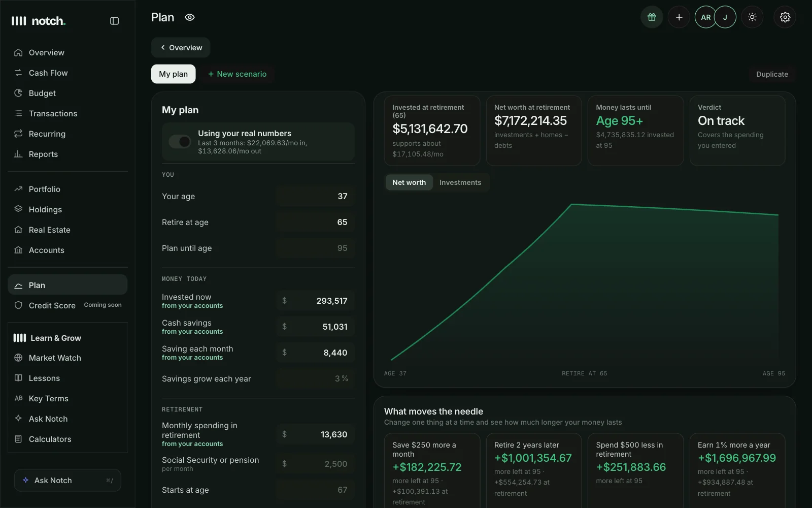Edit the Retire at age field
Viewport: 812px width, 508px height.
tap(316, 222)
